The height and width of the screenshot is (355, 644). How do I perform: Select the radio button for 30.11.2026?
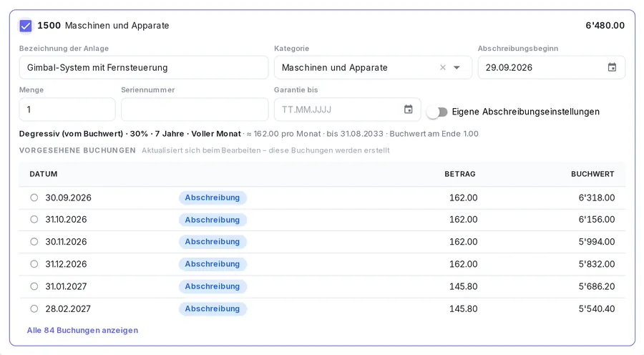coord(34,242)
